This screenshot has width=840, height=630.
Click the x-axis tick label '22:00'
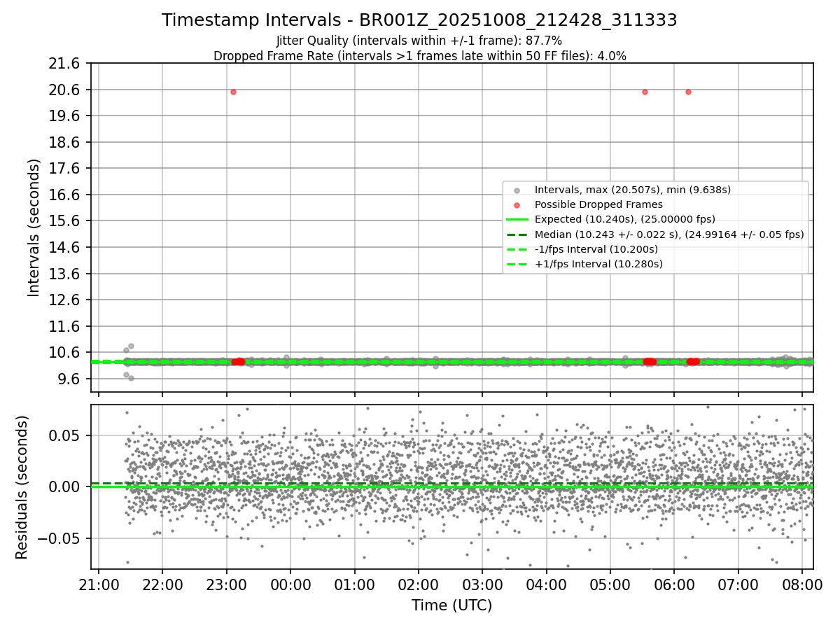pos(162,585)
